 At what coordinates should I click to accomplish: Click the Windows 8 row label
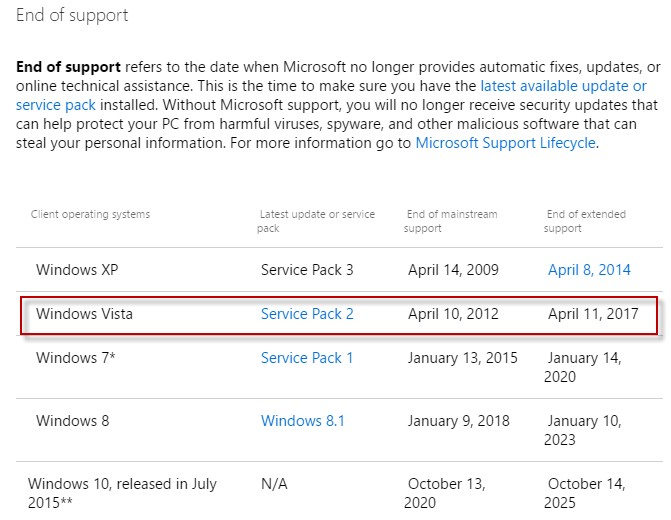coord(73,421)
